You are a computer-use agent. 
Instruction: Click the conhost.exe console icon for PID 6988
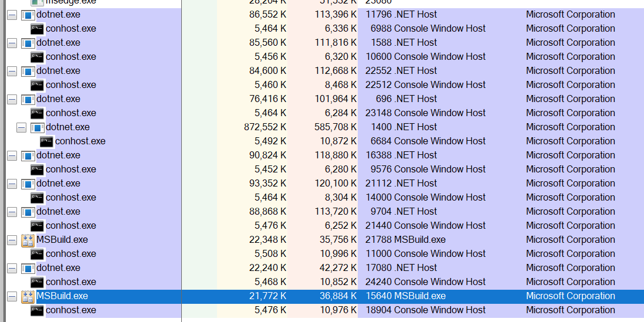(38, 29)
